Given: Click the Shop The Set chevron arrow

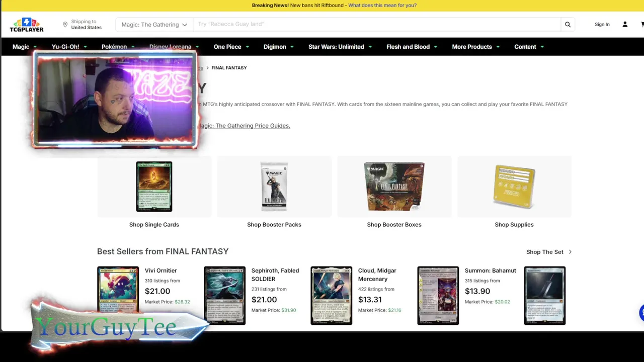Looking at the screenshot, I should [570, 252].
